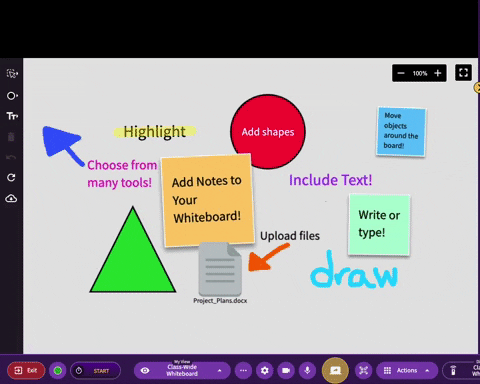Select the Project_Plans.docx file on board
Viewport: 480px width, 384px height.
click(x=220, y=273)
